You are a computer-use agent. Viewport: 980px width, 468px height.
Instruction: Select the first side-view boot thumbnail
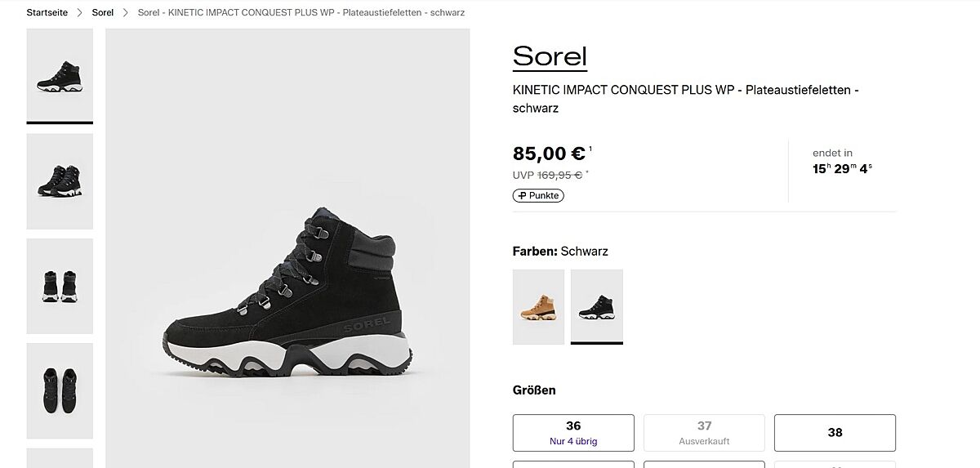[60, 75]
